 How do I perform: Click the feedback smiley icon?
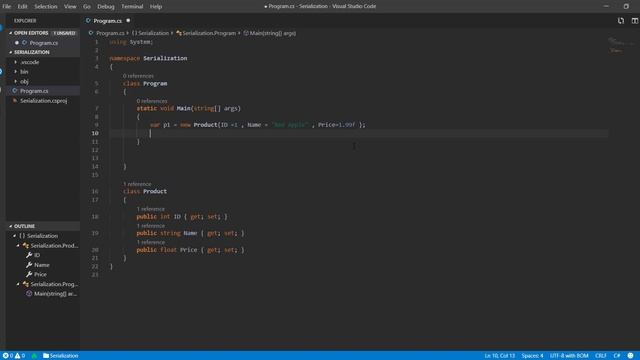pyautogui.click(x=631, y=356)
